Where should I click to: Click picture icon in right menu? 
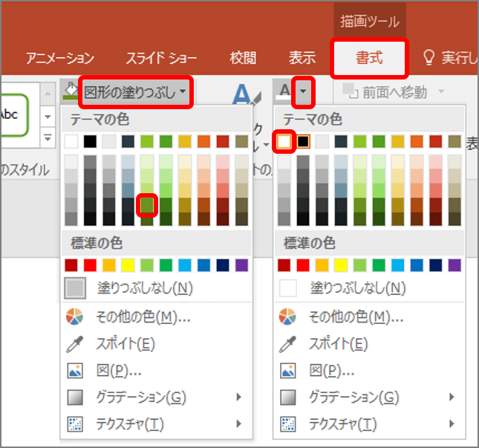tap(287, 371)
